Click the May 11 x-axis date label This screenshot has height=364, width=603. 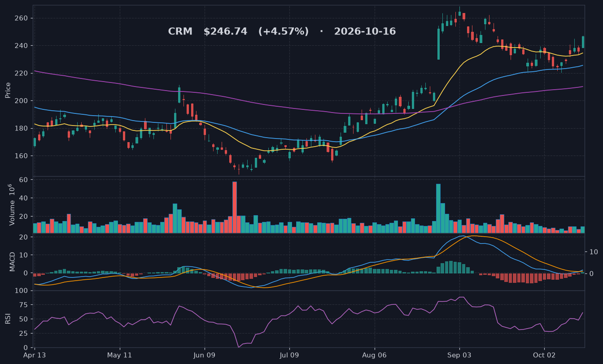point(120,355)
